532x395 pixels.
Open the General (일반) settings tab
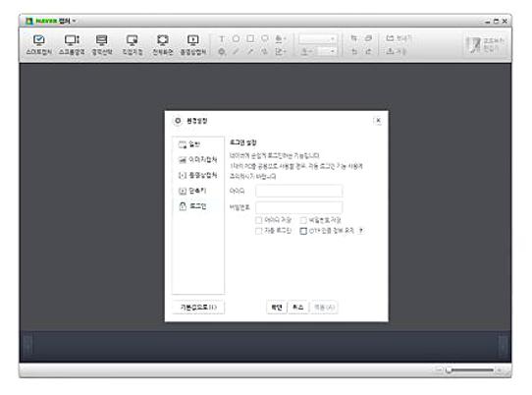[198, 144]
